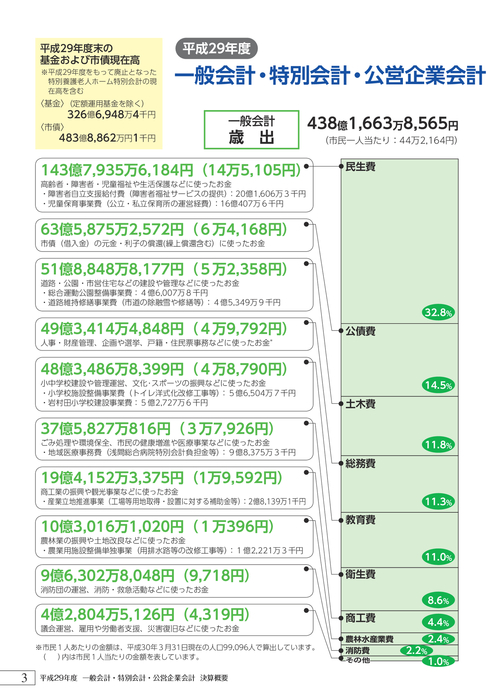Image resolution: width=494 pixels, height=700 pixels.
Task: Click the 143億7,935万6,184円 amount box
Action: tap(174, 185)
